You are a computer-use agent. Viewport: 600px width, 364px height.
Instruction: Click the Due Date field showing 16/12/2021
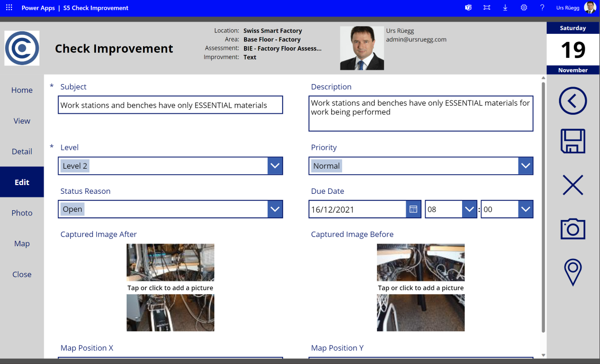pyautogui.click(x=357, y=209)
